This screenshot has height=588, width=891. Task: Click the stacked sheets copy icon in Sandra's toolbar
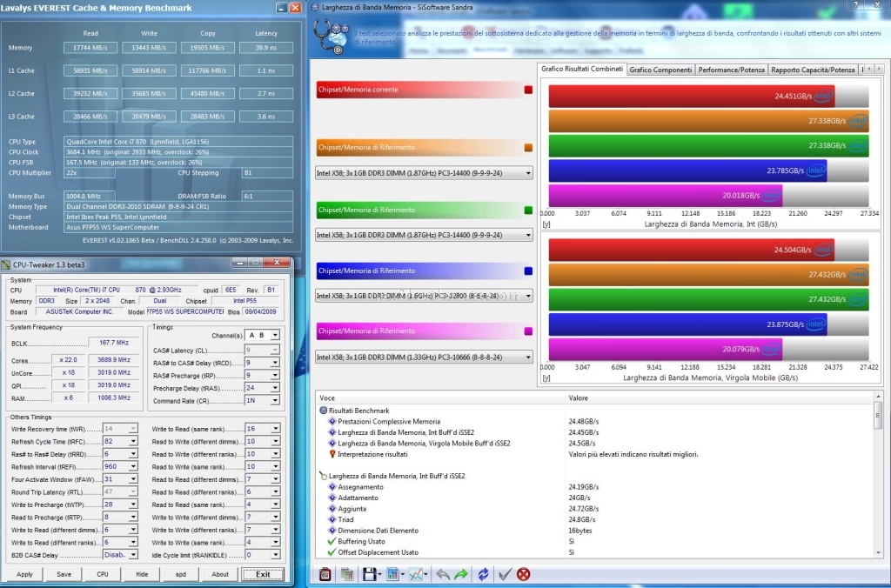(x=346, y=574)
